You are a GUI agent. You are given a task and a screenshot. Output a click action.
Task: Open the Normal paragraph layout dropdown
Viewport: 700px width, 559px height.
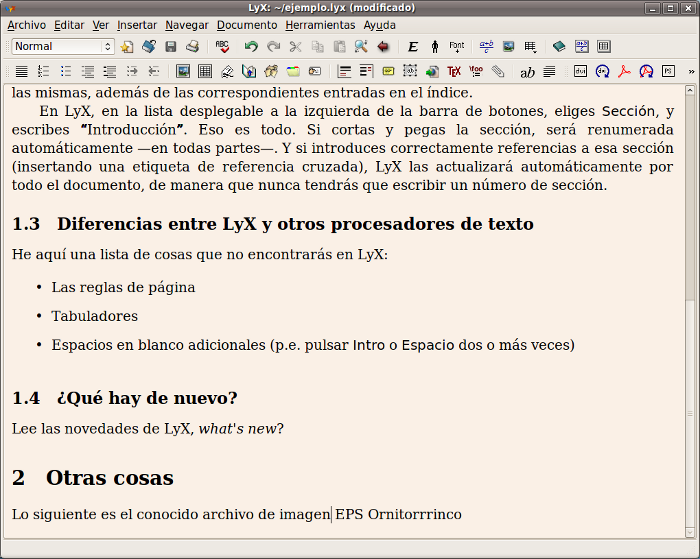click(63, 46)
